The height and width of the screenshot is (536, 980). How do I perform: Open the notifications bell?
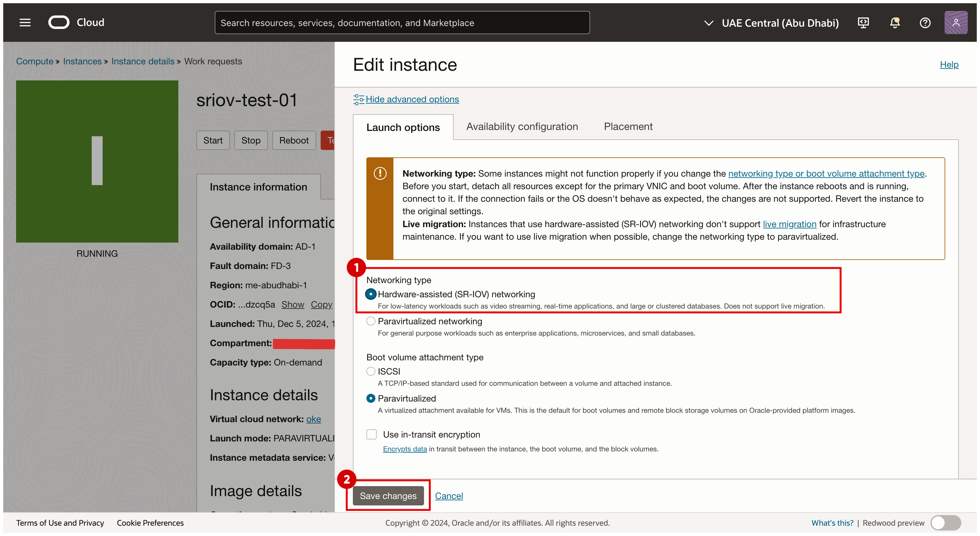[894, 23]
